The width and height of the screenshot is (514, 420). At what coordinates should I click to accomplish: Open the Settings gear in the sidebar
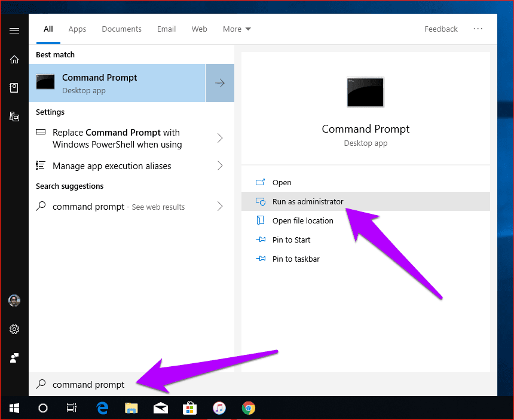14,329
